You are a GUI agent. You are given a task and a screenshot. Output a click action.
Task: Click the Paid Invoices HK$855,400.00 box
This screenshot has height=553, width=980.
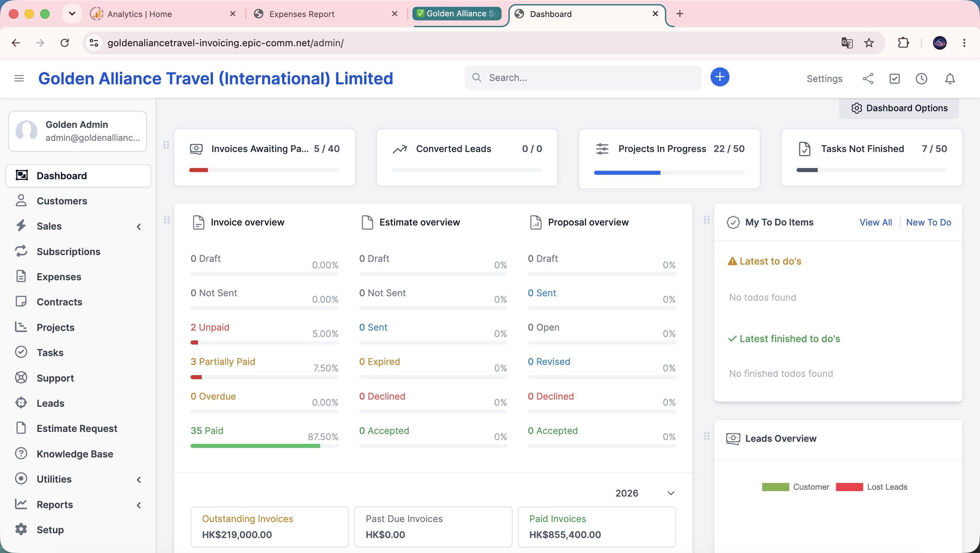coord(597,527)
